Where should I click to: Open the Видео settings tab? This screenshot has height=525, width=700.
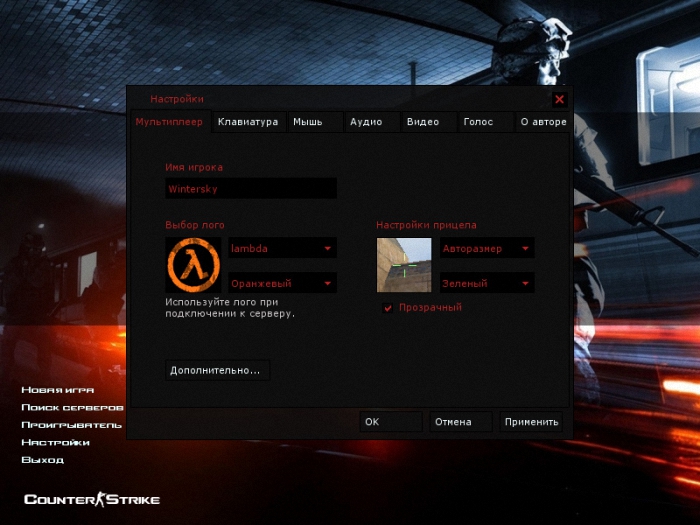click(429, 121)
